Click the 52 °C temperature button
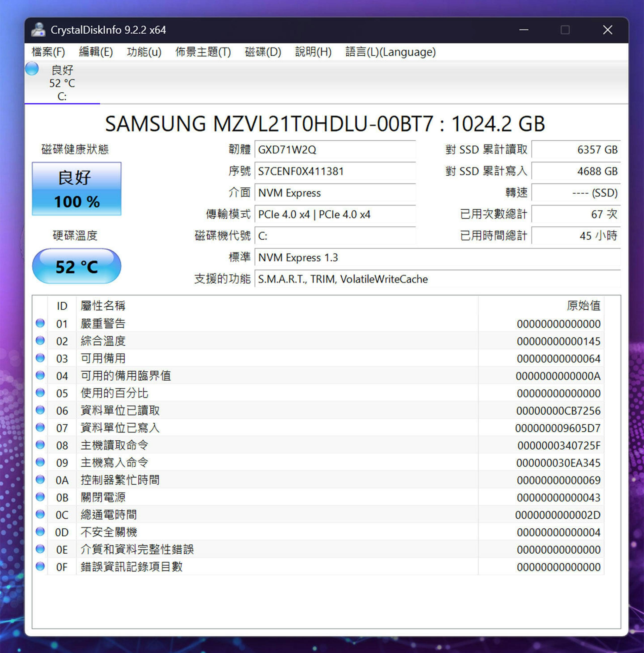This screenshot has width=644, height=653. (77, 266)
